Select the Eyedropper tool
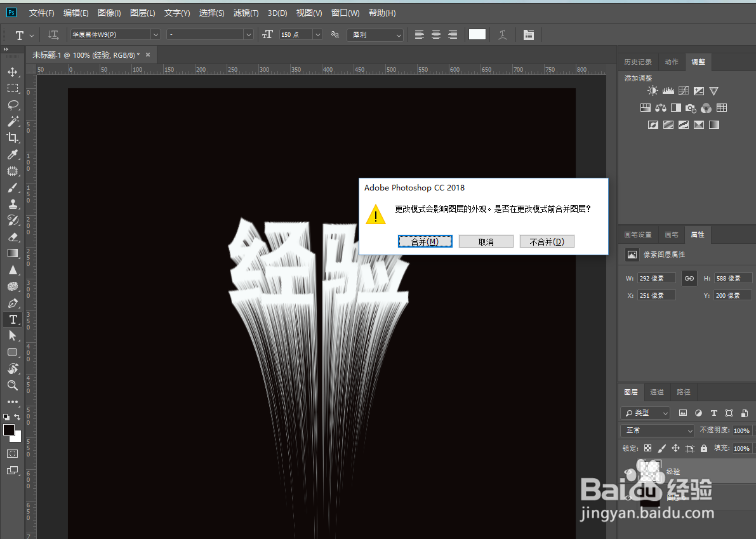Image resolution: width=756 pixels, height=539 pixels. [13, 154]
